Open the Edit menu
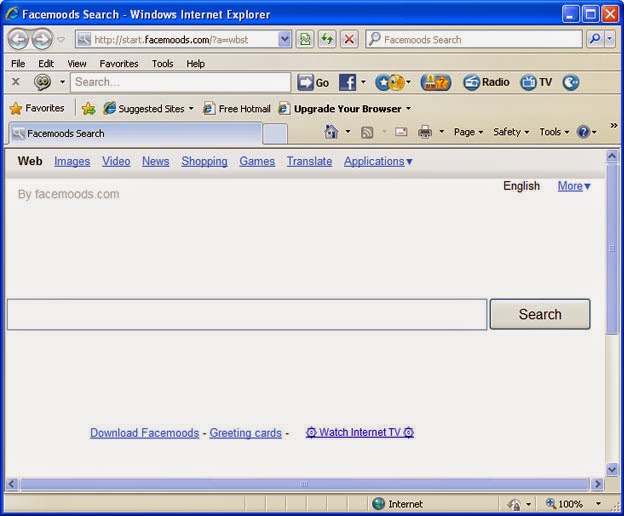Screen dimensions: 624x516 pos(46,64)
